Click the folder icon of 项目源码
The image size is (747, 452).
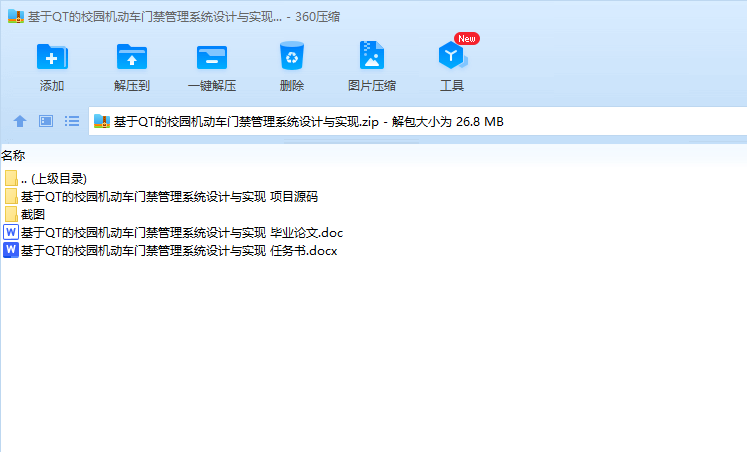point(11,196)
